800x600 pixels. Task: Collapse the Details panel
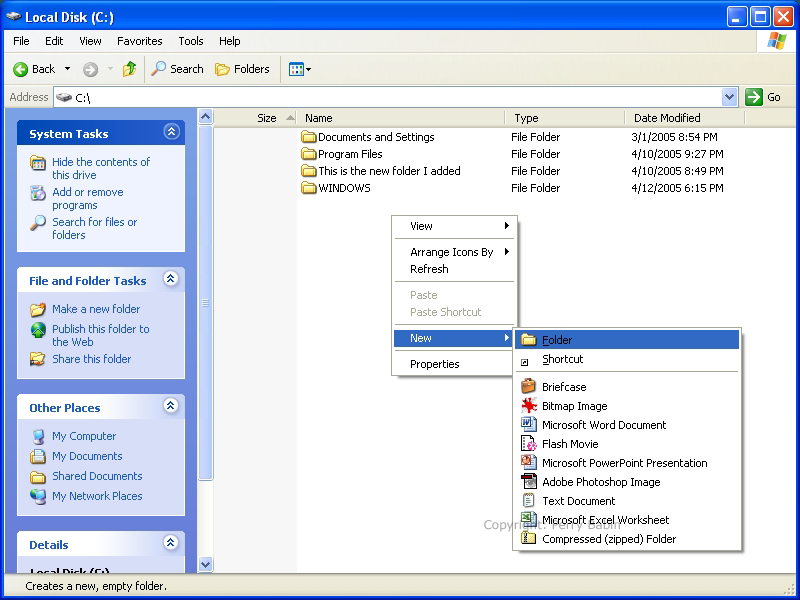[x=171, y=542]
